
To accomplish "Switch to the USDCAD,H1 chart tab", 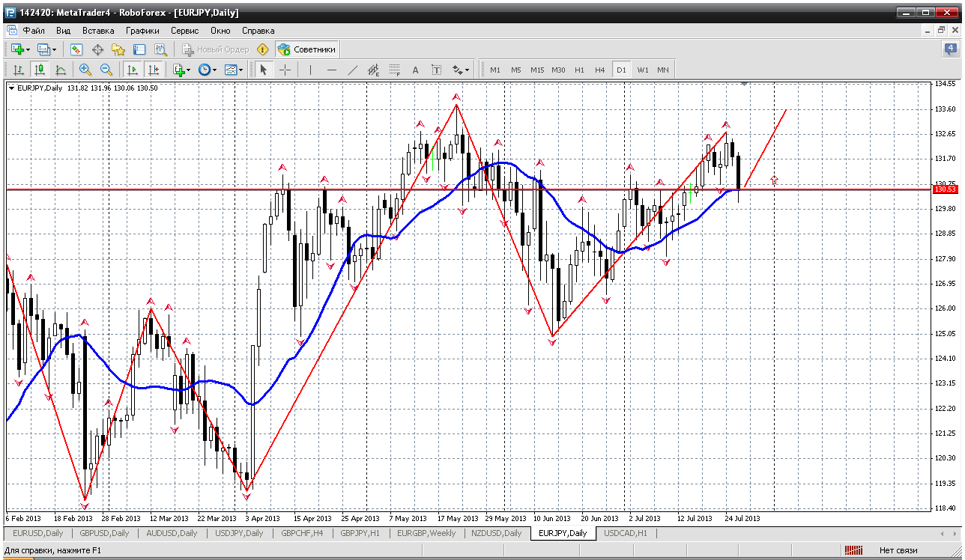I will click(625, 533).
